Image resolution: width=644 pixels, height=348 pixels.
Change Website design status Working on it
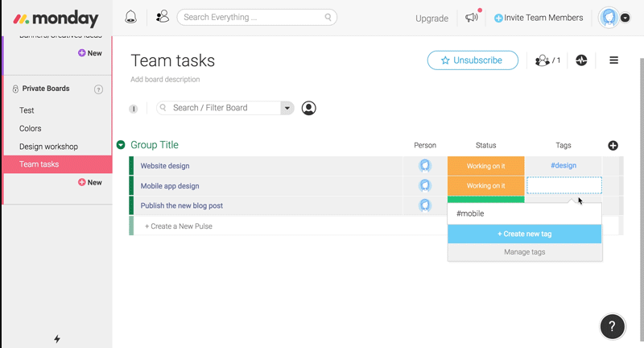tap(486, 166)
